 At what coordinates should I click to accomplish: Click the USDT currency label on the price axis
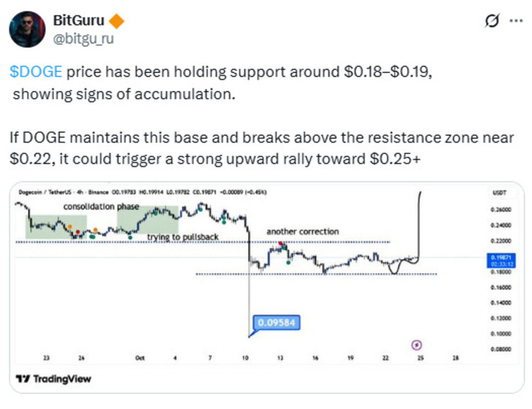point(501,193)
